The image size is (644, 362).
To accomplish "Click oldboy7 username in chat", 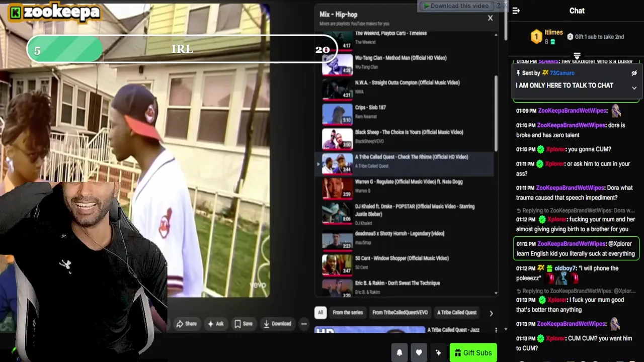I will point(565,268).
